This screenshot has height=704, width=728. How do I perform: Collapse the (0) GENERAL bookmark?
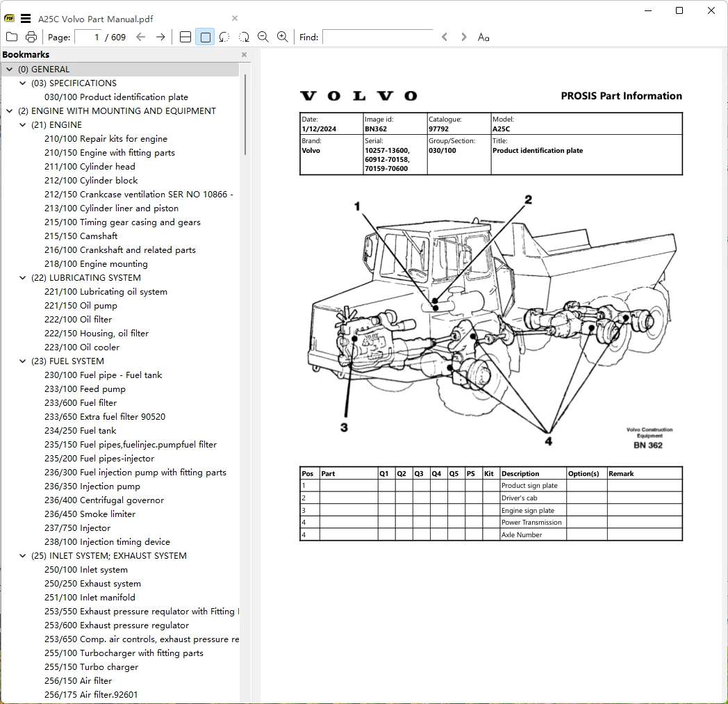click(x=9, y=69)
